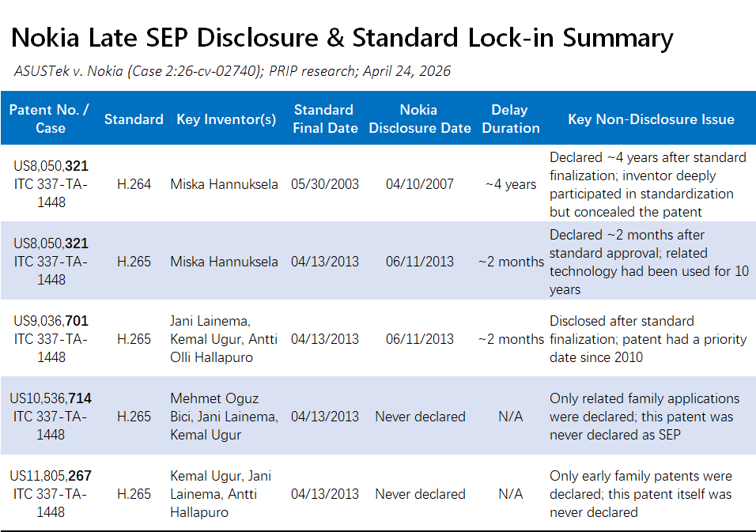Click the 05/30/2003 standard final date

pyautogui.click(x=325, y=184)
